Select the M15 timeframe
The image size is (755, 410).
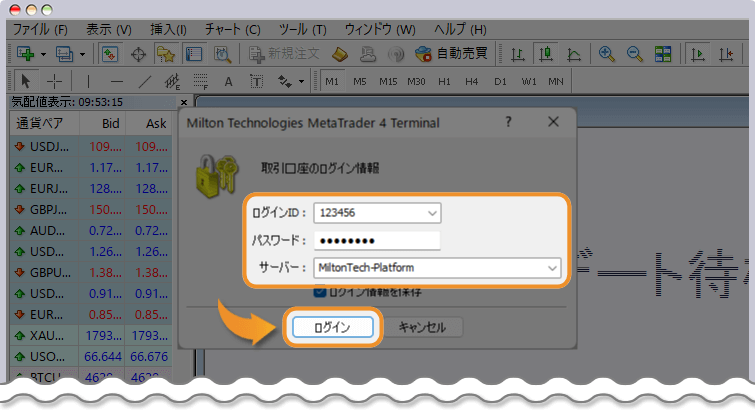click(x=388, y=81)
